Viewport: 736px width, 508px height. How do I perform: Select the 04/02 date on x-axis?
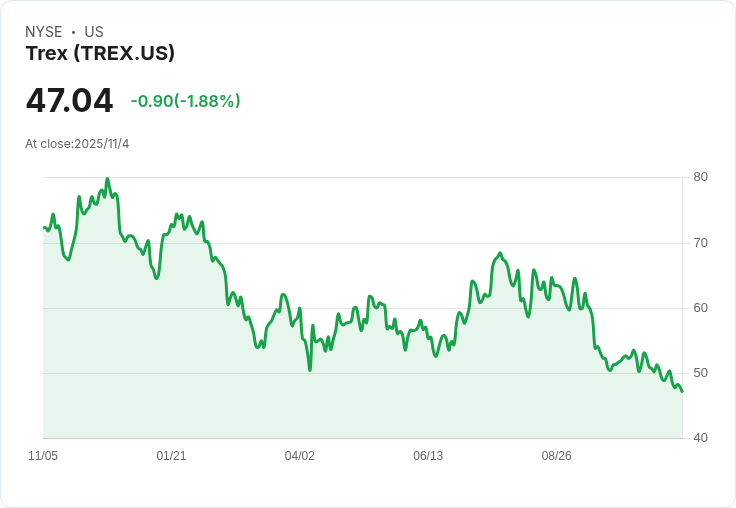(299, 456)
